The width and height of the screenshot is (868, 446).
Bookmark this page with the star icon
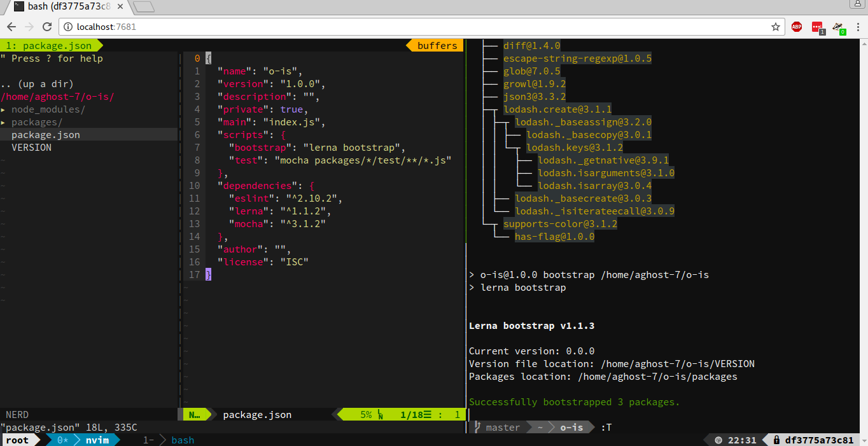(x=776, y=27)
